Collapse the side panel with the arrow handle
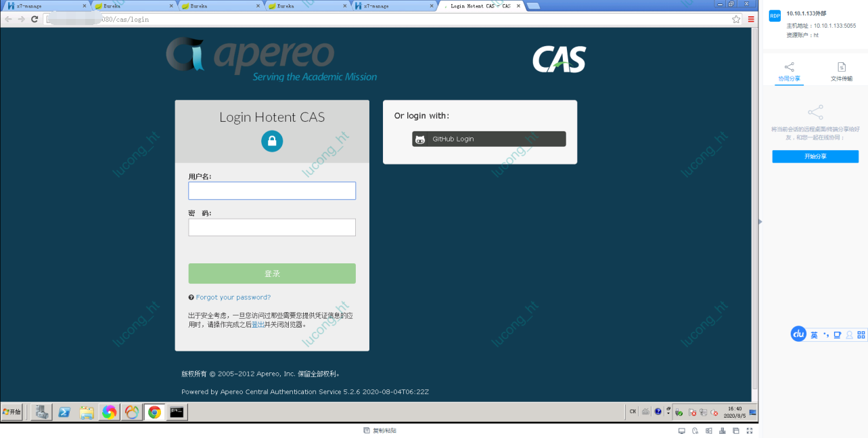The height and width of the screenshot is (438, 868). [760, 221]
